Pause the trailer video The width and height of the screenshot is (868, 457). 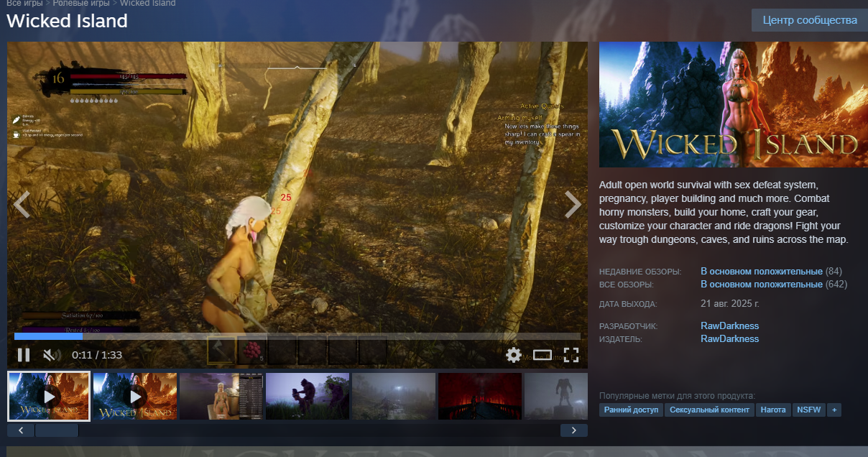(24, 355)
